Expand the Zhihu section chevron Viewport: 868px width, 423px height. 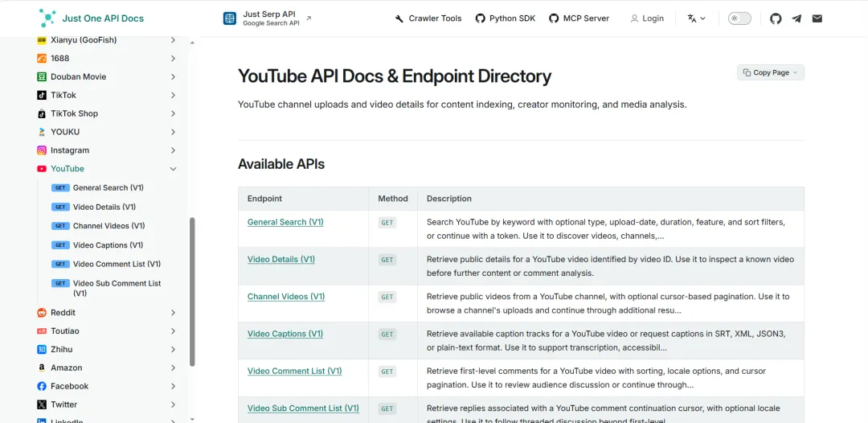pos(174,349)
